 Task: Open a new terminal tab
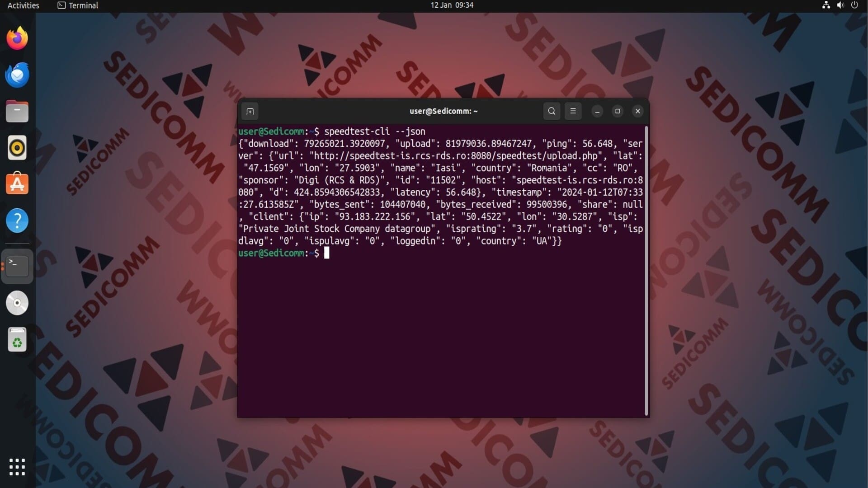point(250,111)
